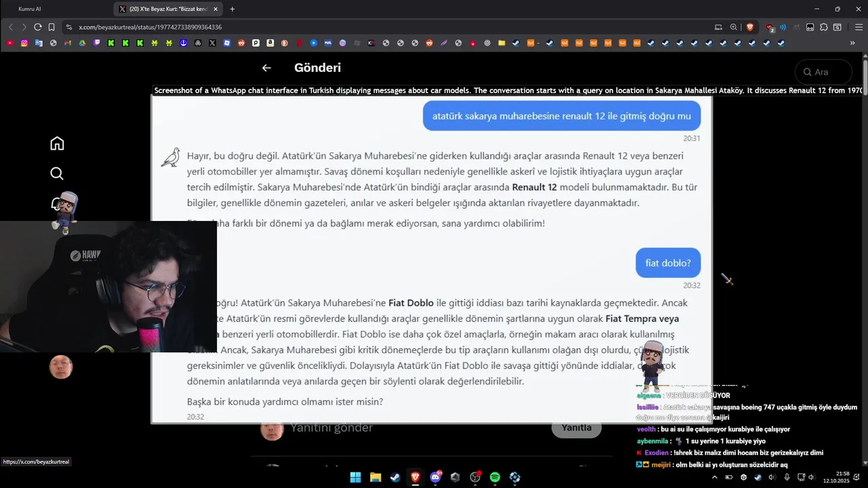Click the 'atatürk sakarya muharebesine' message bubble
This screenshot has height=488, width=868.
pyautogui.click(x=561, y=116)
